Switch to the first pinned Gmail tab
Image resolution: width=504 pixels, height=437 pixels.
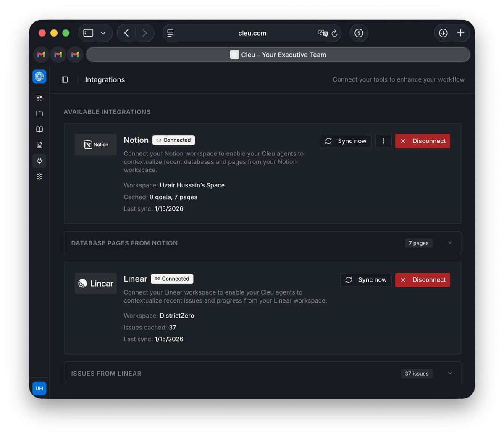41,54
